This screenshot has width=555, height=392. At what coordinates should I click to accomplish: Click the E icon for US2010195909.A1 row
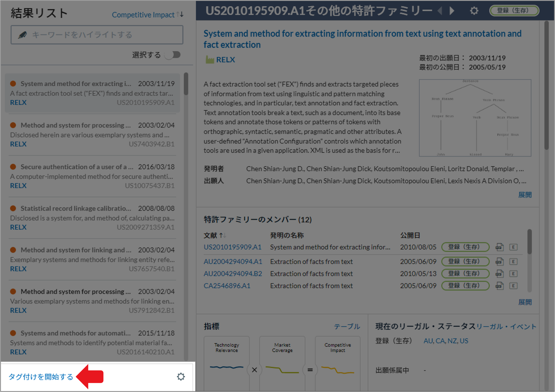click(x=514, y=247)
